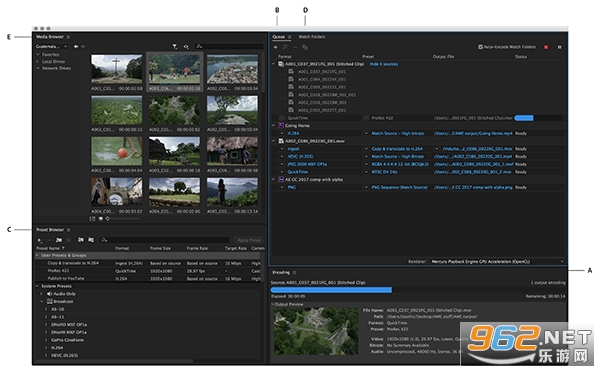
Task: Switch to the Watch Folders tab
Action: point(312,37)
